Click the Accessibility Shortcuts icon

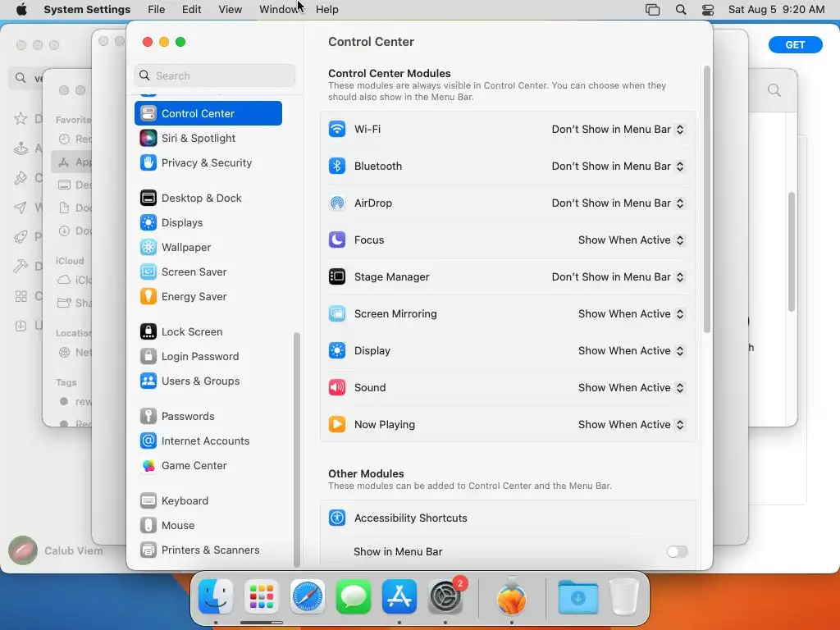pos(337,518)
